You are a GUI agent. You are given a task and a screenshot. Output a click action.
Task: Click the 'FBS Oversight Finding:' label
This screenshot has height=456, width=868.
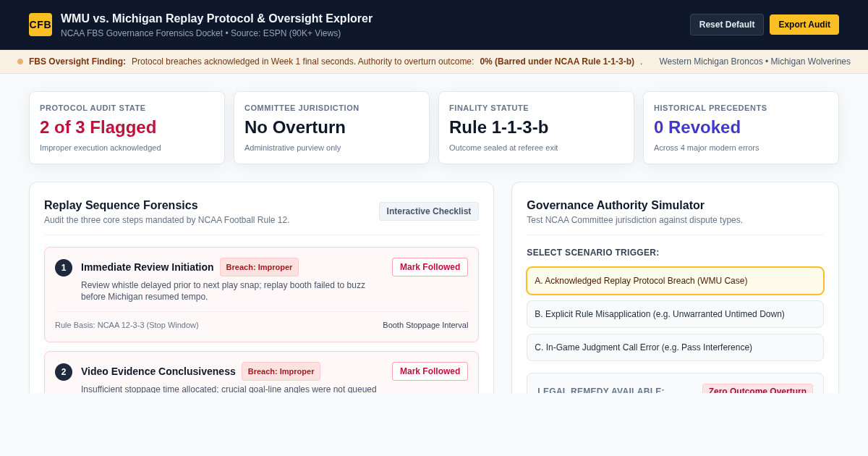pyautogui.click(x=77, y=62)
